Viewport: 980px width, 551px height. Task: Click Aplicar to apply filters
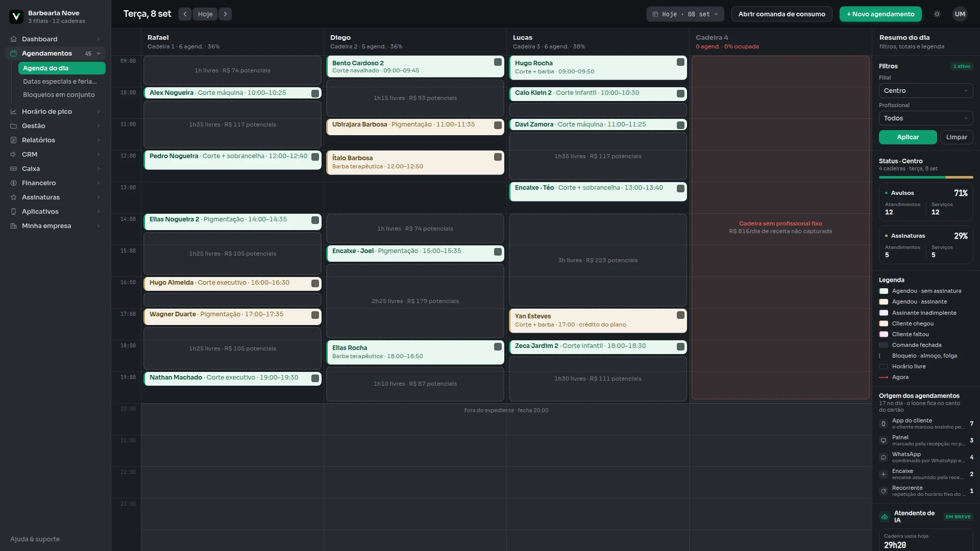[x=908, y=137]
